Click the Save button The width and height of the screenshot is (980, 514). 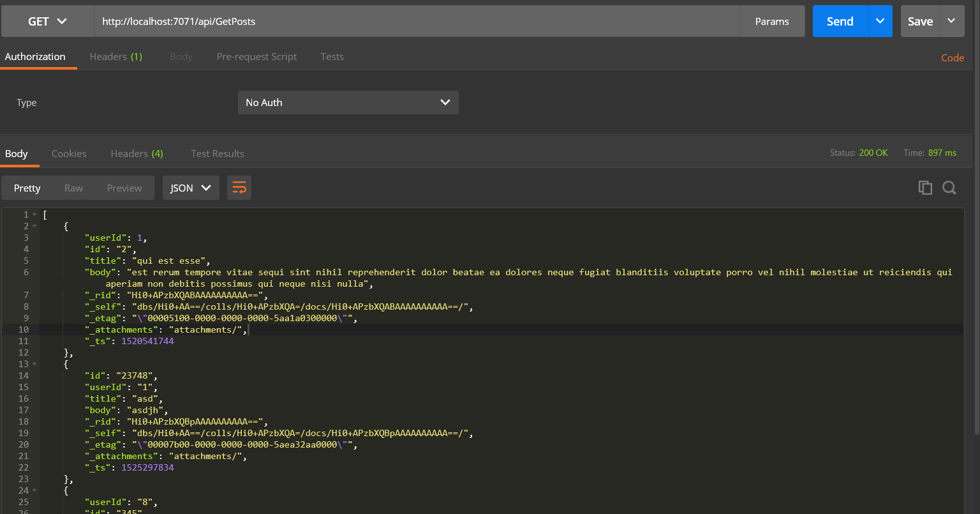920,21
